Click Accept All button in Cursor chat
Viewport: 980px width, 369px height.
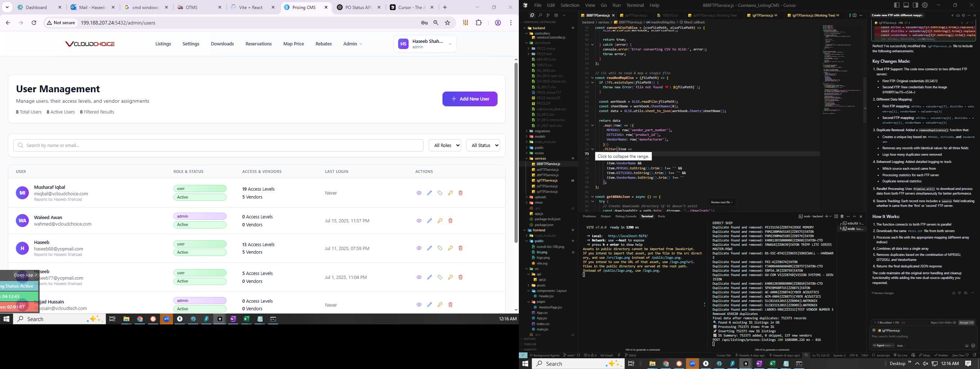click(x=966, y=323)
